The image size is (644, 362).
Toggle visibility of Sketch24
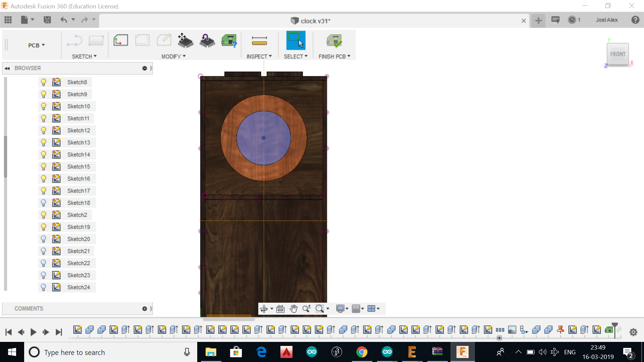tap(44, 287)
